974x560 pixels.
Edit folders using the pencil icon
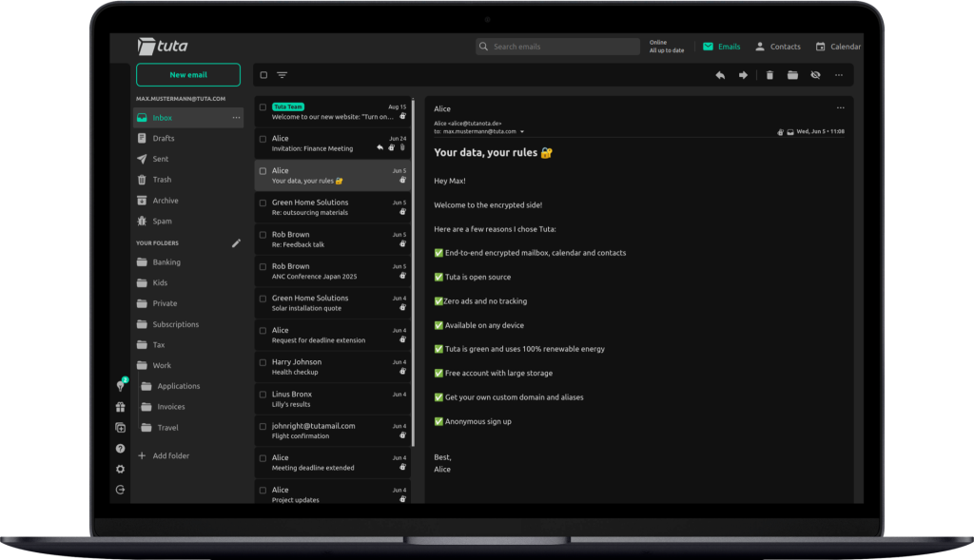[236, 243]
